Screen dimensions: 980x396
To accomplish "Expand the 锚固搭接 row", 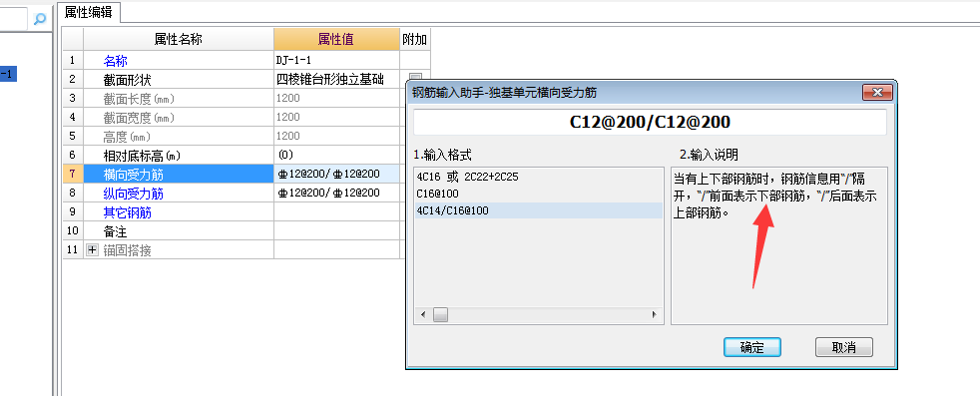I will (93, 250).
